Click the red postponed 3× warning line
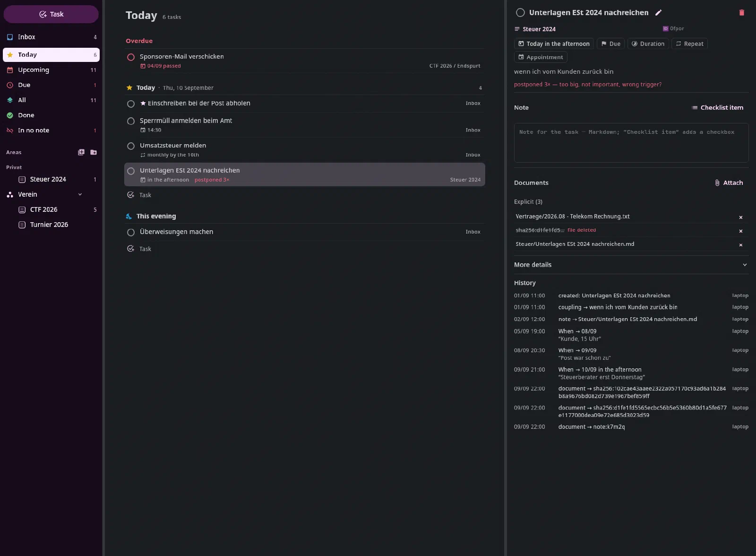The height and width of the screenshot is (556, 756). (x=588, y=85)
